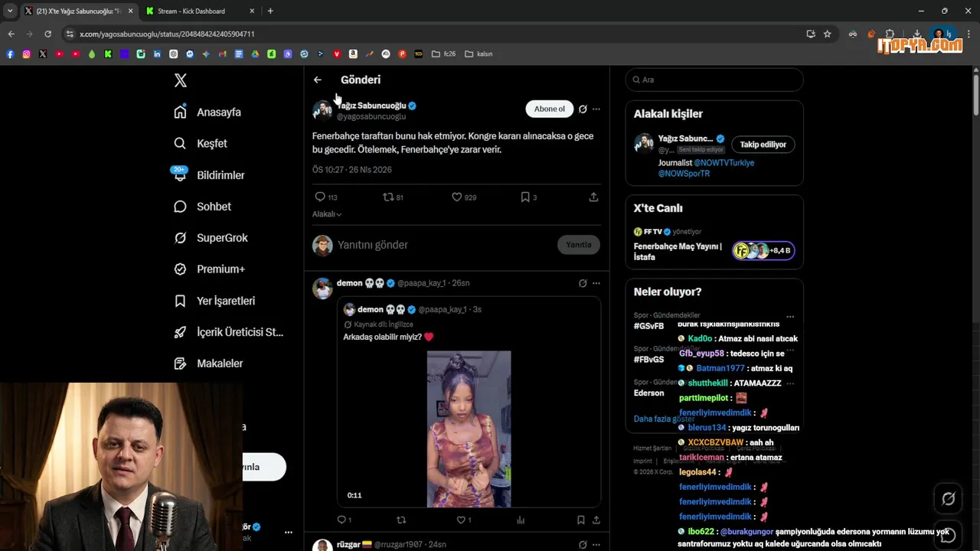Image resolution: width=980 pixels, height=551 pixels.
Task: Open the kalsın bookmarks folder
Action: pos(479,54)
